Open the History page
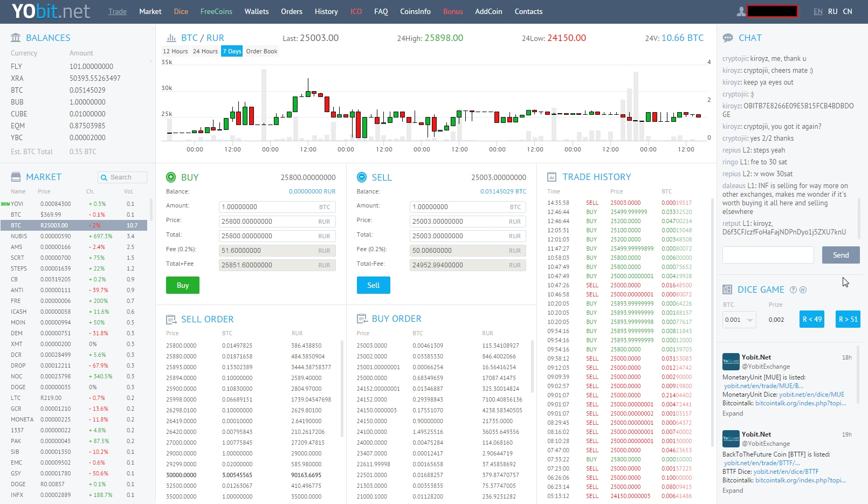 326,11
